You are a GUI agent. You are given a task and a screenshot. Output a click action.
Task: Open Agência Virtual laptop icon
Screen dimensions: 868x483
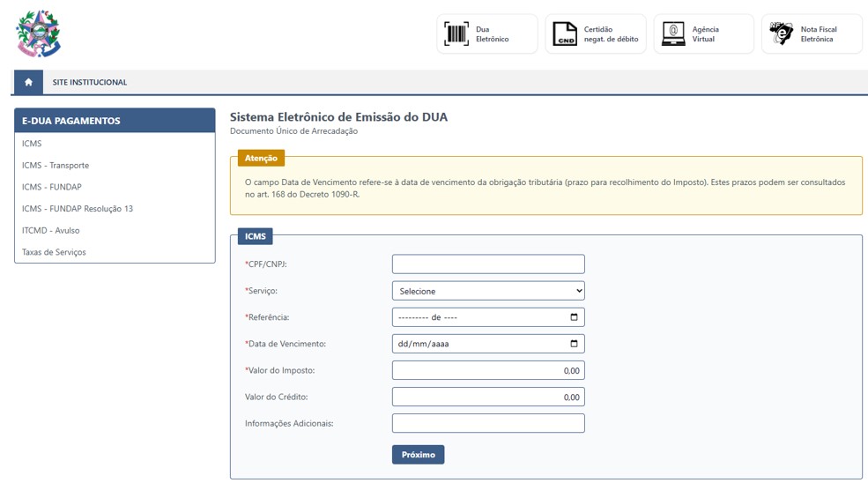673,34
